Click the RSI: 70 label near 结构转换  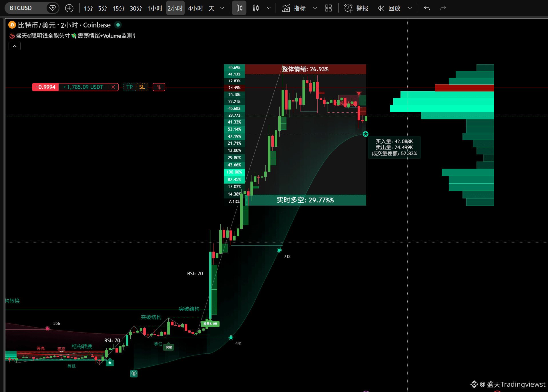[x=112, y=341]
